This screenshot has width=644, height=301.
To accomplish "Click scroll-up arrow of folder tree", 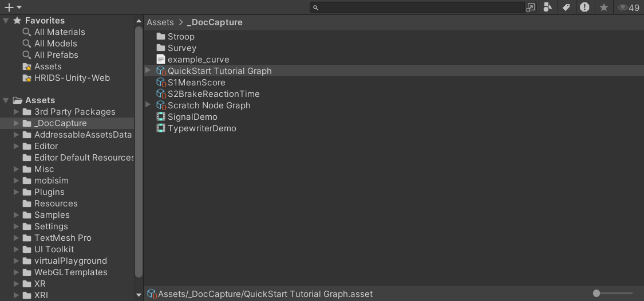I will pos(139,21).
